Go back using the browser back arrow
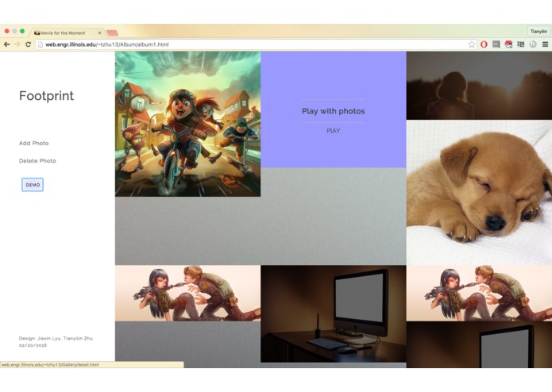Screen dimensions: 552x392 click(x=6, y=44)
